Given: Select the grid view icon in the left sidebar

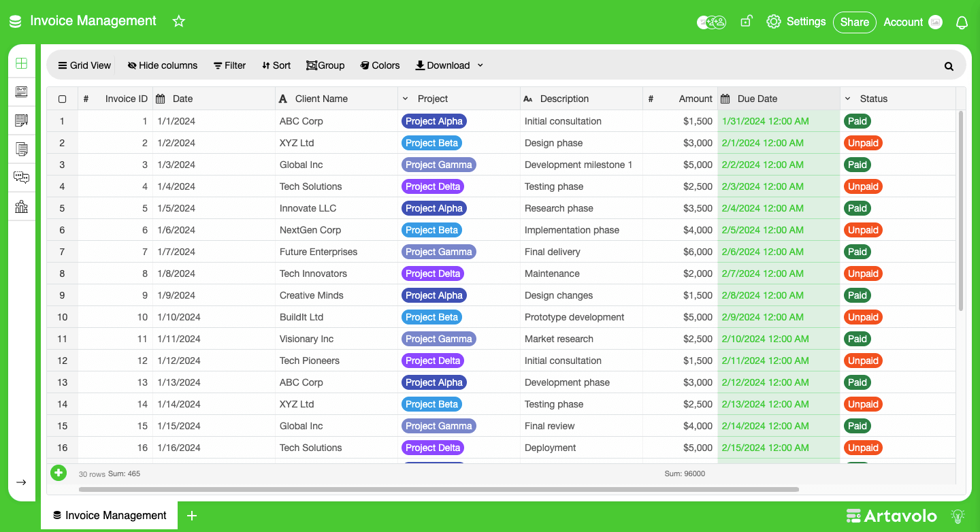Looking at the screenshot, I should tap(21, 61).
